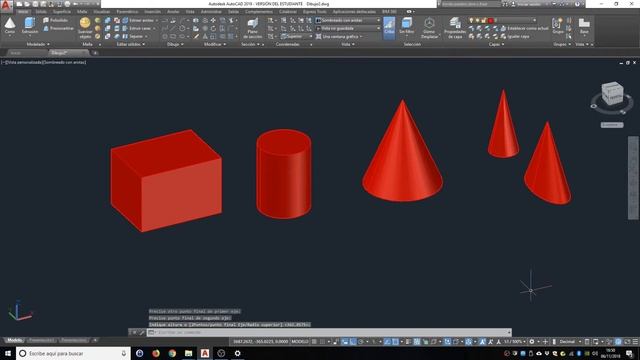Open the Vista sin guardar view dropdown

click(x=348, y=28)
